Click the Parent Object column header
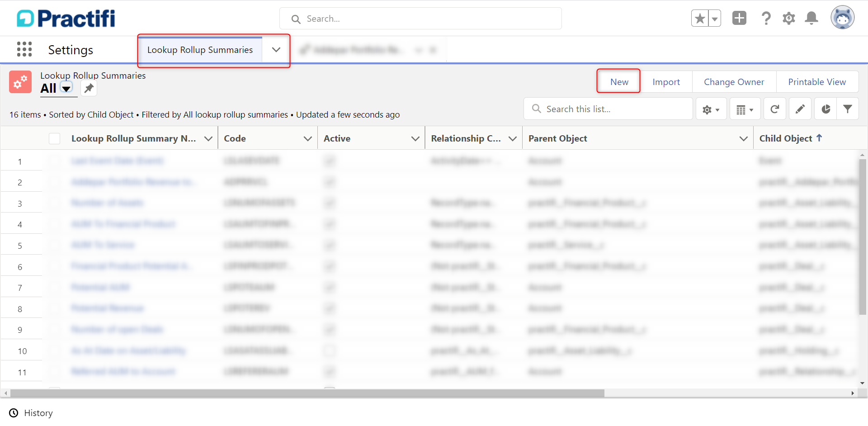Image resolution: width=868 pixels, height=426 pixels. pos(557,138)
